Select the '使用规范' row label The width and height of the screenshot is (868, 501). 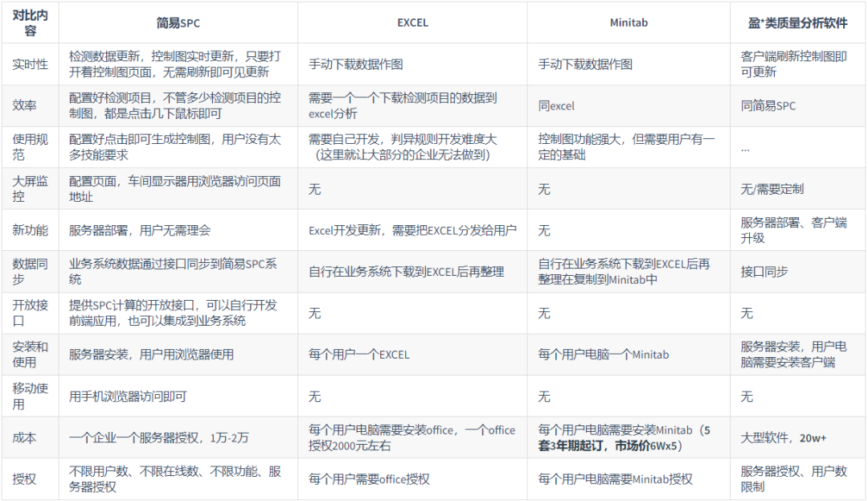pos(31,147)
